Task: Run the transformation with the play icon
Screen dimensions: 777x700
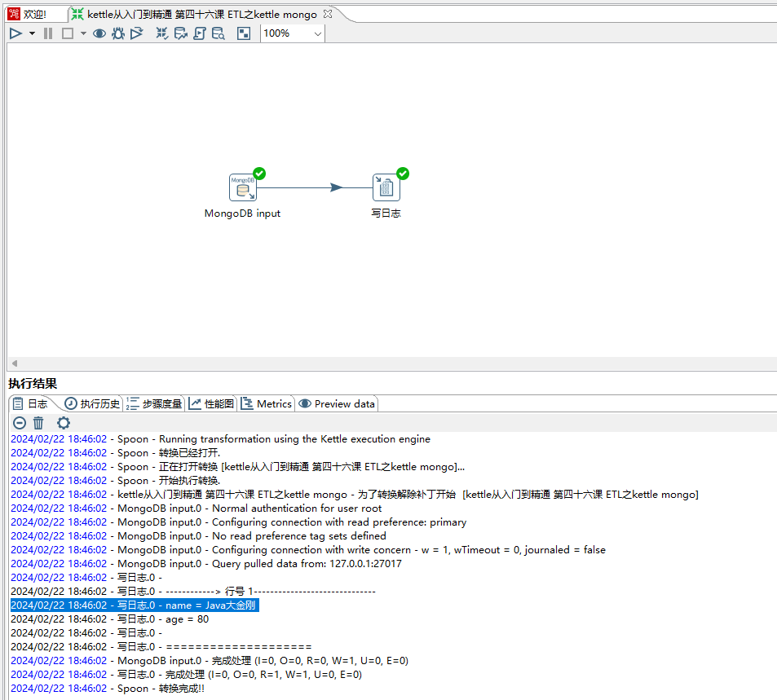Action: coord(15,33)
